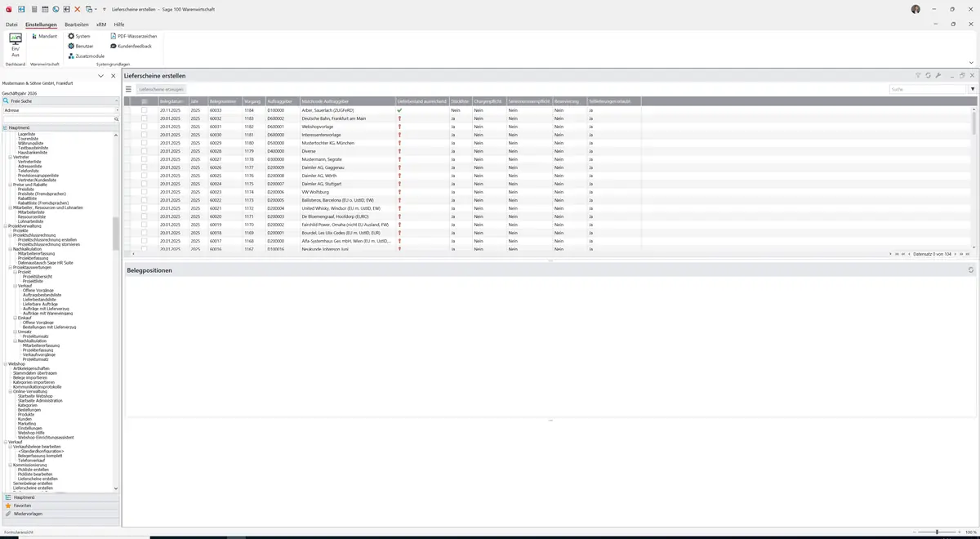Open PDF-Wasserzeichen settings

134,36
